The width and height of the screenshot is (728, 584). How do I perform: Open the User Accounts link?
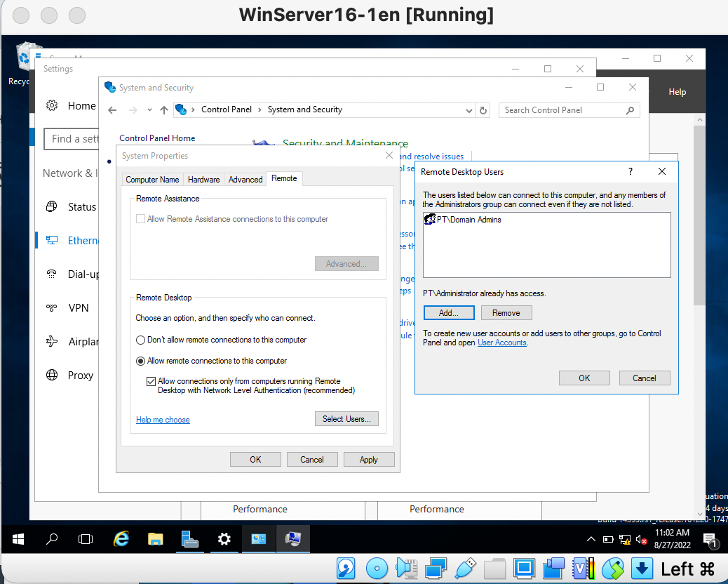[502, 343]
